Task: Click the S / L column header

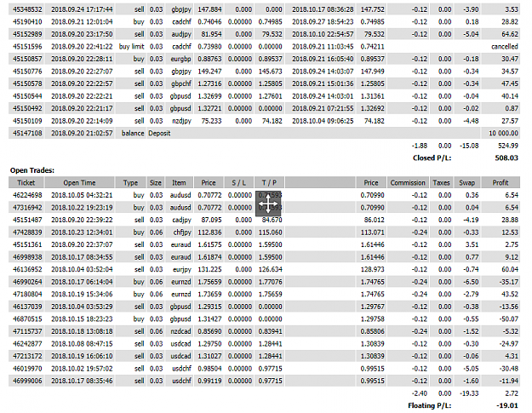Action: coord(239,182)
